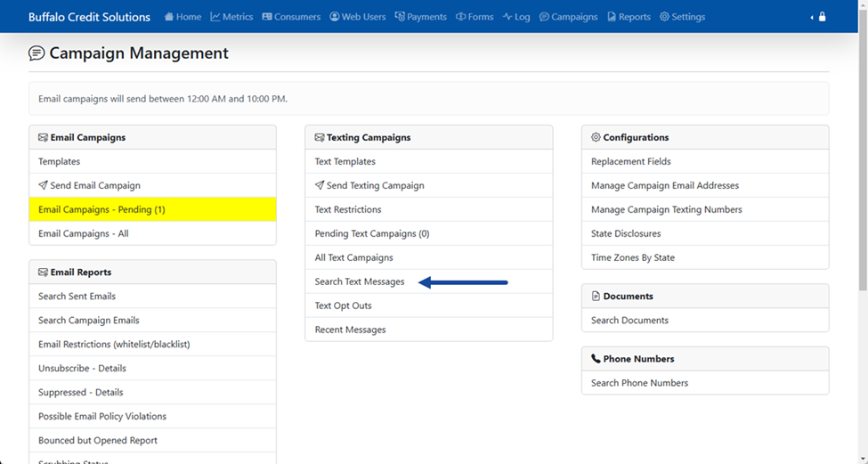Click the envelope icon in Email Campaigns header
The image size is (868, 464).
43,137
